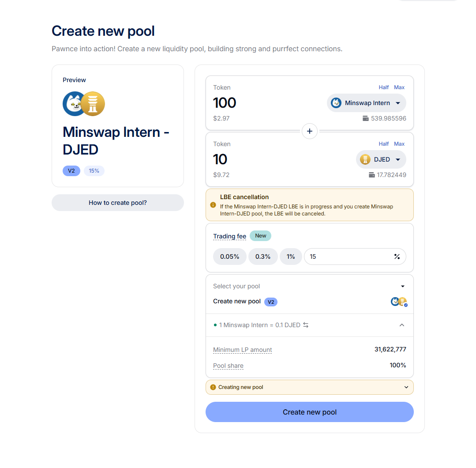This screenshot has height=468, width=476.
Task: Click the custom trading fee input field
Action: click(x=349, y=257)
